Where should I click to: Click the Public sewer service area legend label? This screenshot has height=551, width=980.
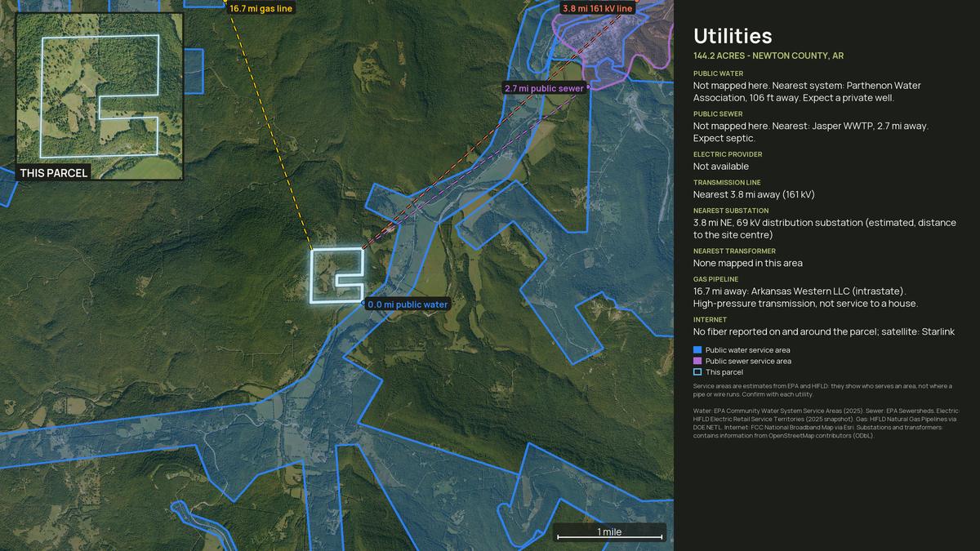pos(748,361)
